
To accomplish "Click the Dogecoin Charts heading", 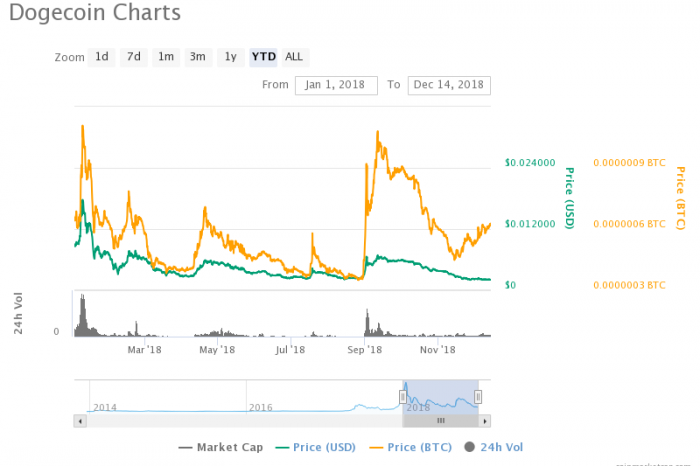I will (95, 12).
